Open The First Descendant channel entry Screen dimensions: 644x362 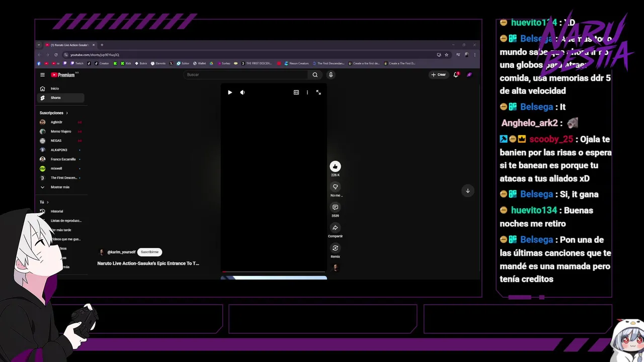tap(60, 178)
